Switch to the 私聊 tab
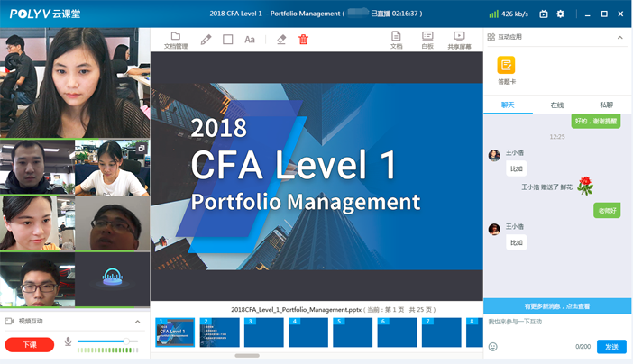 click(x=606, y=105)
